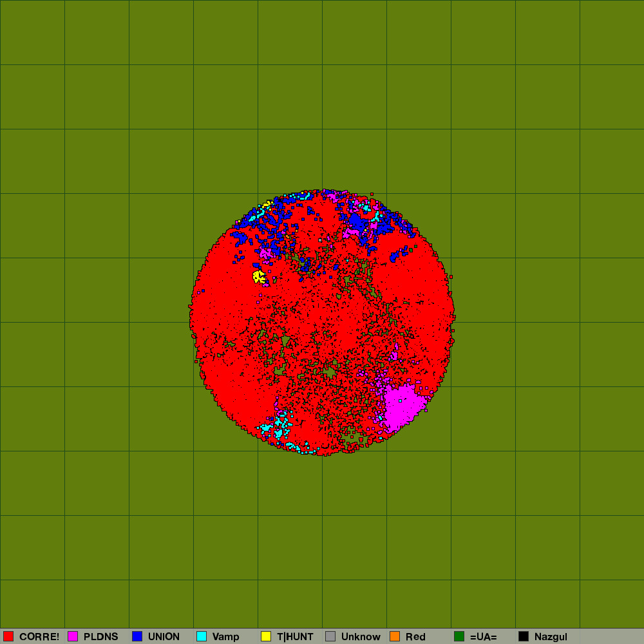
Task: Click the blue UNION legend swatch
Action: pyautogui.click(x=137, y=636)
